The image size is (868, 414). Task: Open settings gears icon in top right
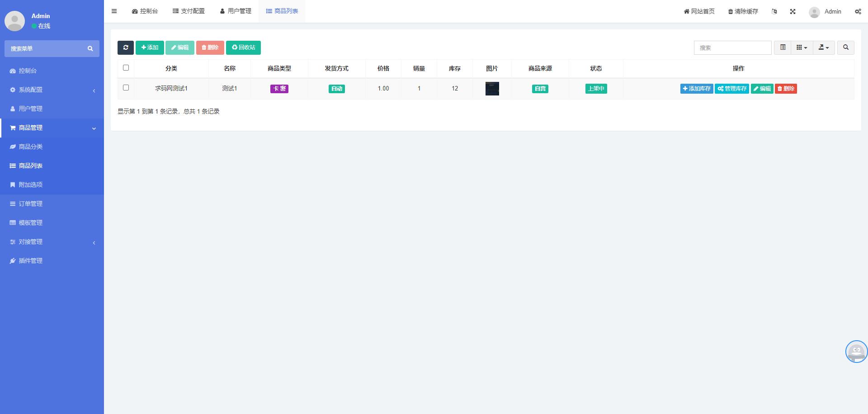(x=858, y=11)
